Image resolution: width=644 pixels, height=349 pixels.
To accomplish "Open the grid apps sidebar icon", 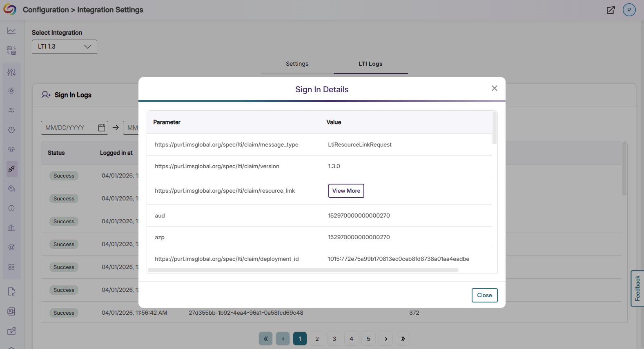I will click(x=11, y=267).
